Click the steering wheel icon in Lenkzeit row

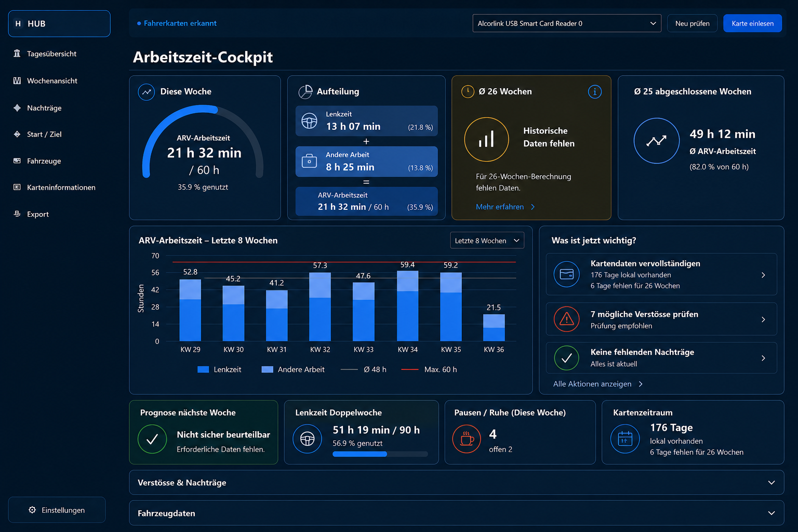tap(309, 121)
